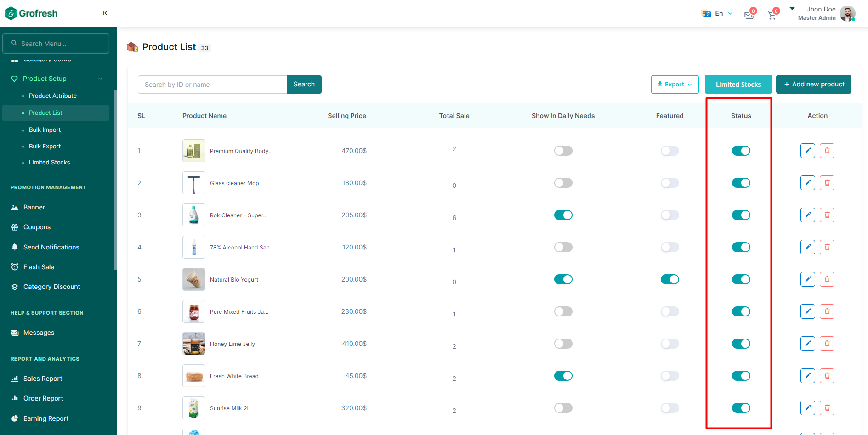This screenshot has height=435, width=868.
Task: Click the Coupons gift icon in sidebar
Action: (x=15, y=227)
